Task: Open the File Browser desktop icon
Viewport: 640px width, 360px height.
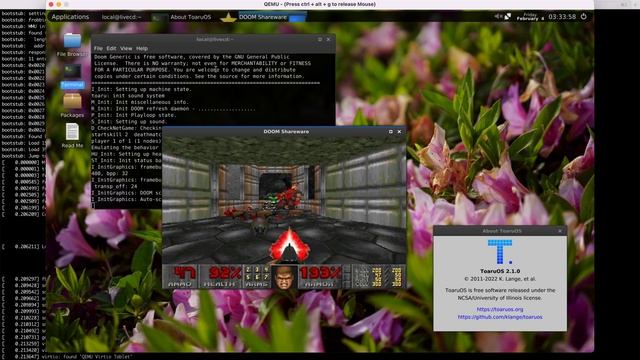Action: point(72,44)
